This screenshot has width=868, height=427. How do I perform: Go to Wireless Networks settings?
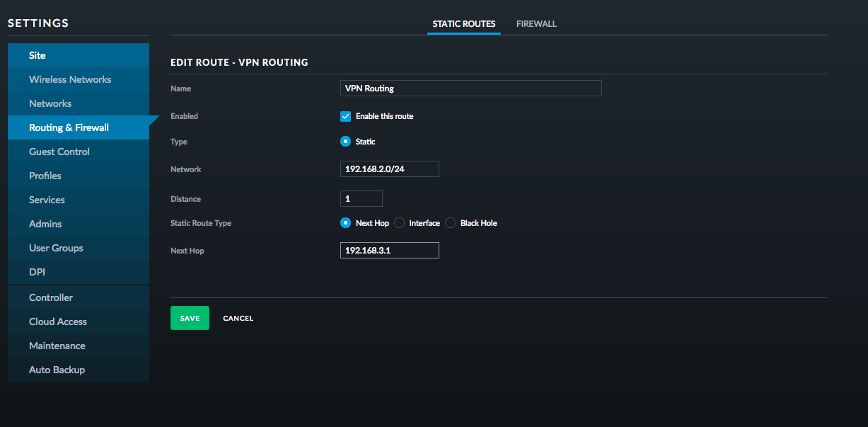click(x=70, y=79)
